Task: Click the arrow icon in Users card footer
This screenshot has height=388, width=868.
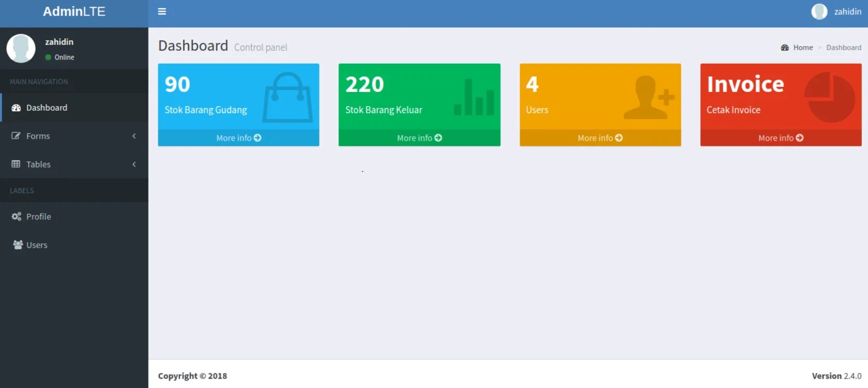Action: pos(619,138)
